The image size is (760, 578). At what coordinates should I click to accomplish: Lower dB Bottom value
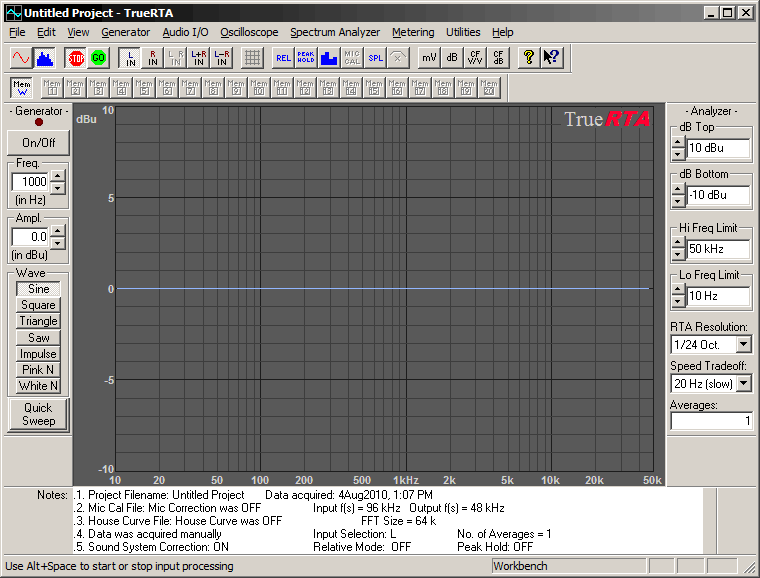[x=678, y=202]
